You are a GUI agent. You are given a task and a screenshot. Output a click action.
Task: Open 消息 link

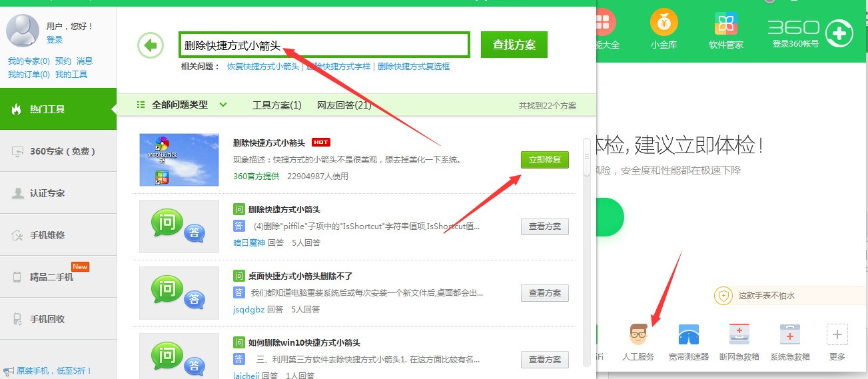click(85, 61)
